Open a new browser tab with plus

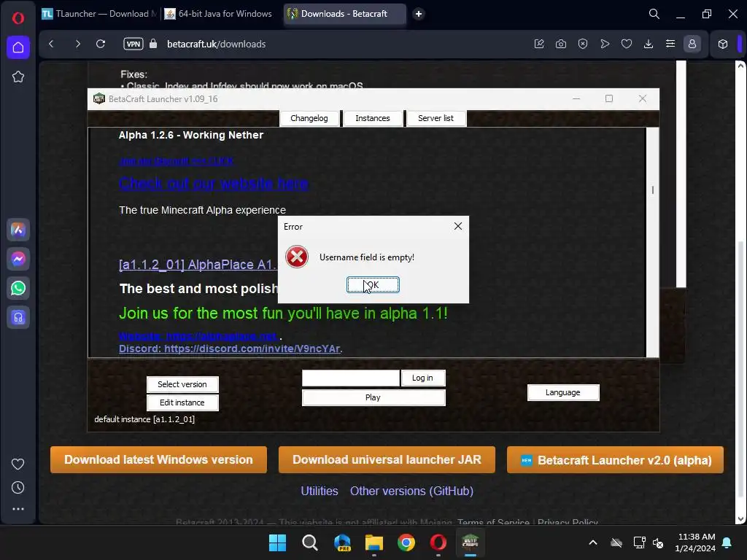[418, 14]
